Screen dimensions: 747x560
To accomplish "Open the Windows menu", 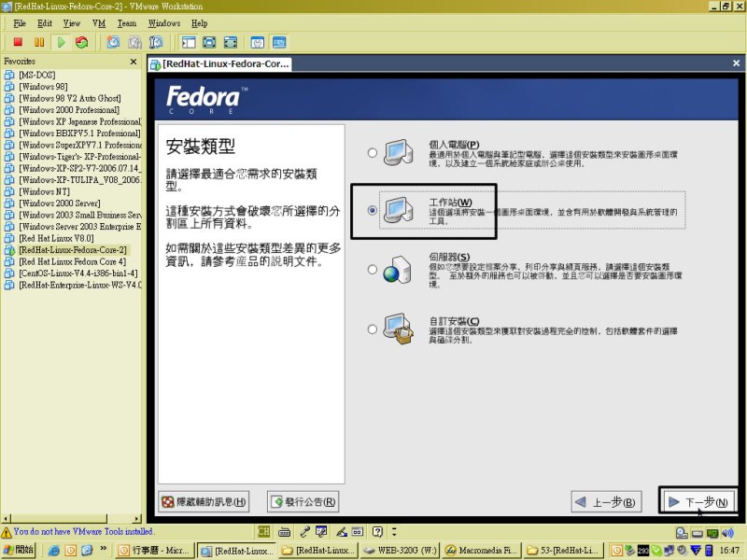I will 164,22.
